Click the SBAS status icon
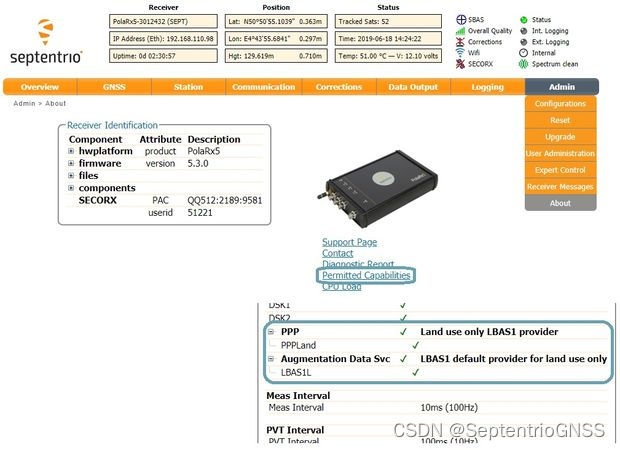Viewport: 620px width, 450px height. (461, 19)
